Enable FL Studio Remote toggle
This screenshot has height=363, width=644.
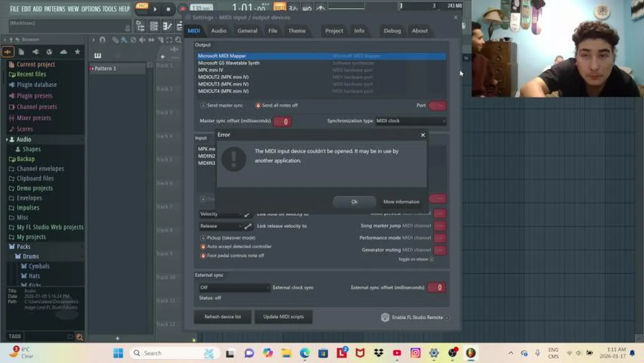click(447, 318)
